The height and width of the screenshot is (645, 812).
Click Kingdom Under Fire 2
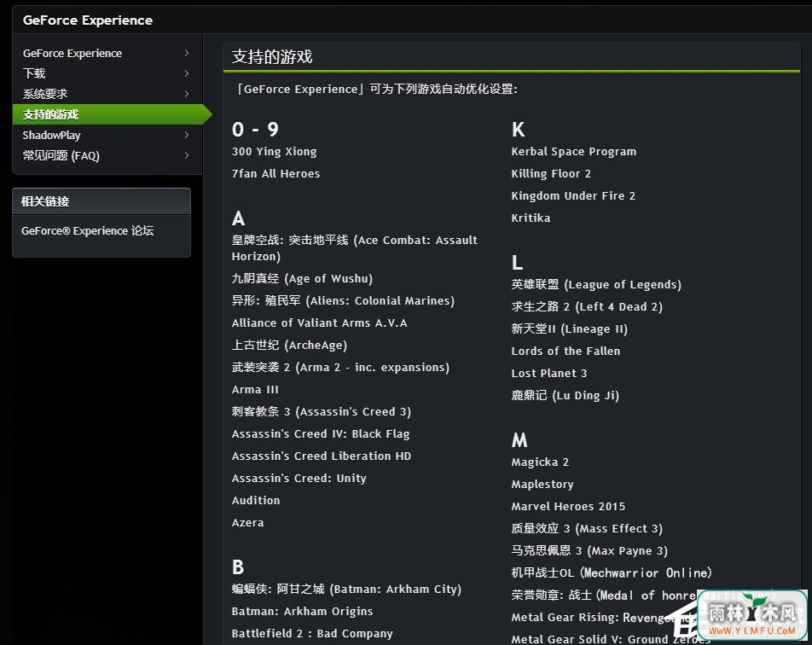point(573,196)
